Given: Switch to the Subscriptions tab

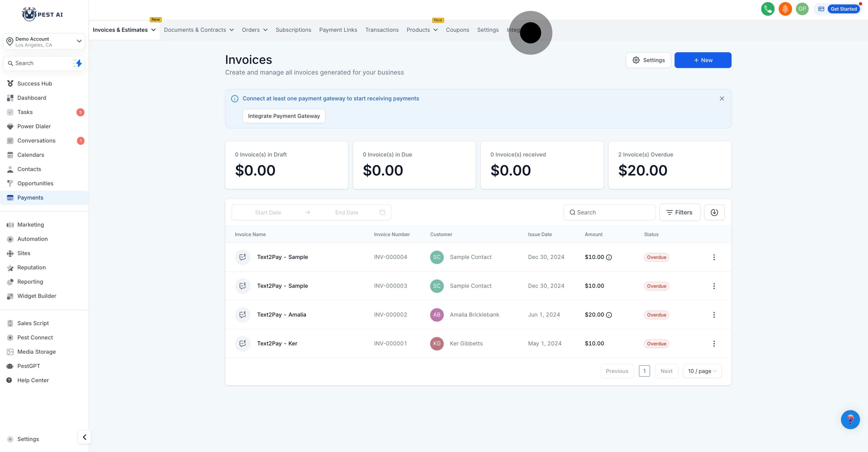Looking at the screenshot, I should 293,30.
